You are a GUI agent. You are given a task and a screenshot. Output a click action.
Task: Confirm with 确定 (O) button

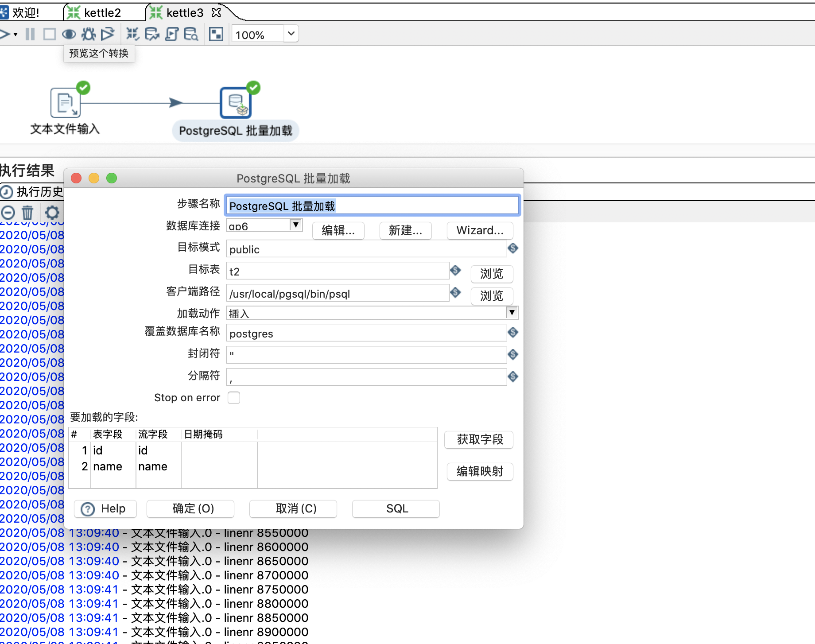click(190, 508)
